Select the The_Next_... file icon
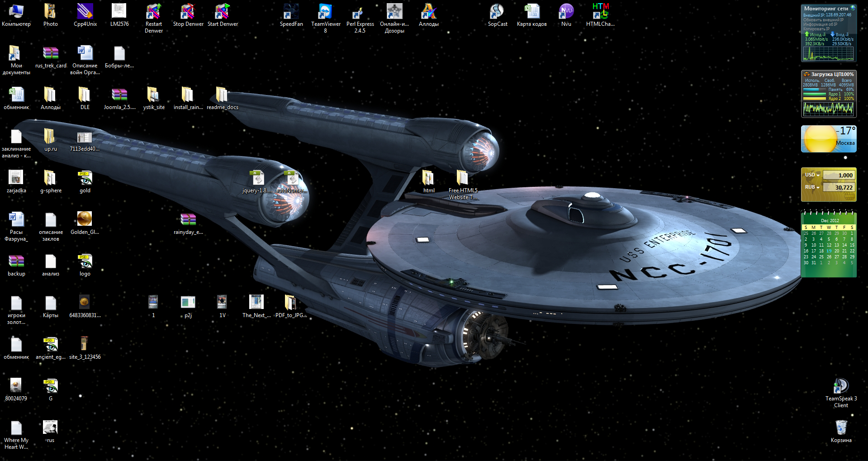The width and height of the screenshot is (868, 461). (x=256, y=306)
